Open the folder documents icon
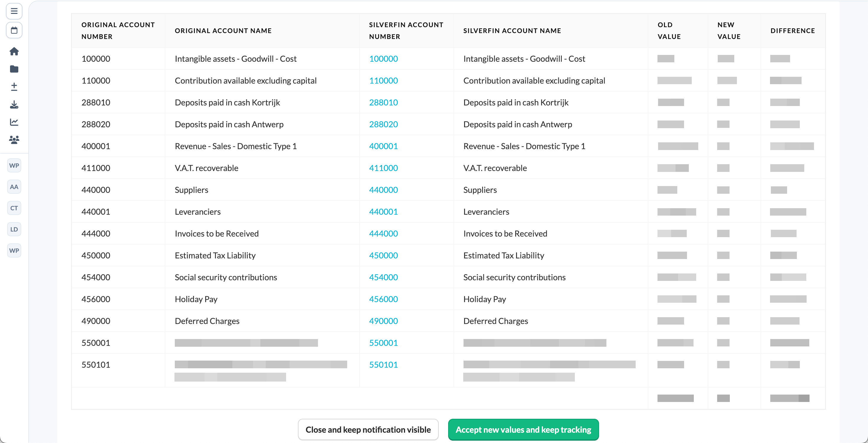The height and width of the screenshot is (443, 868). (x=14, y=69)
